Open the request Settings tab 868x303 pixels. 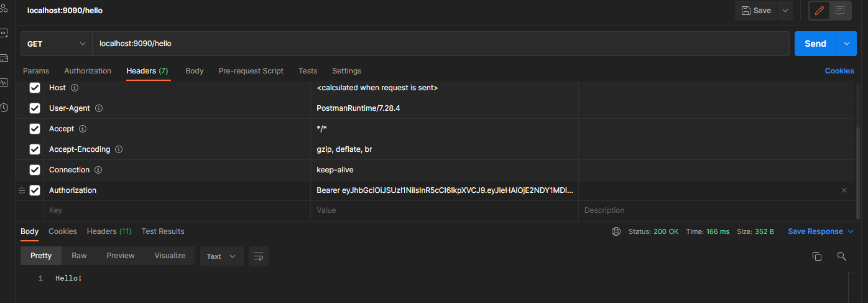coord(347,71)
